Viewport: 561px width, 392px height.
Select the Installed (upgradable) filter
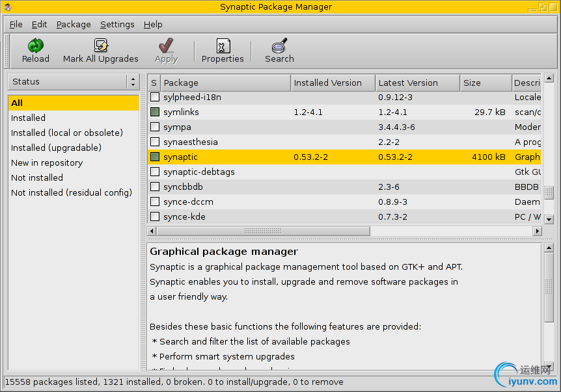(x=56, y=148)
